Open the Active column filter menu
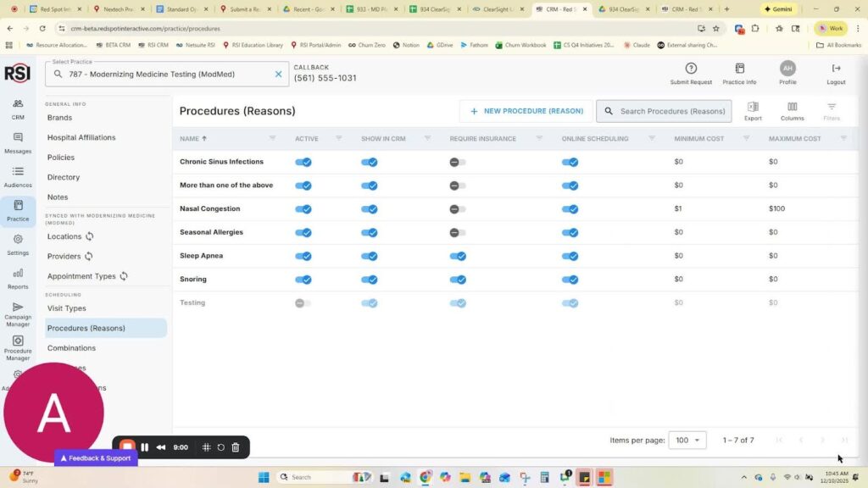Viewport: 868px width, 488px height. point(339,138)
